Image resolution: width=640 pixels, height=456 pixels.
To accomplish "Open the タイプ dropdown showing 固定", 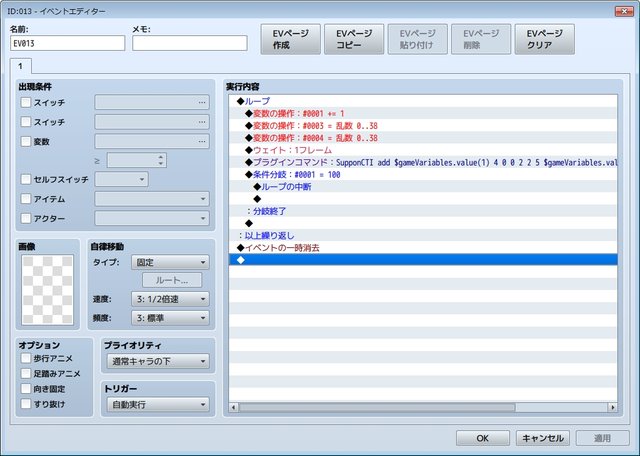I will [170, 262].
